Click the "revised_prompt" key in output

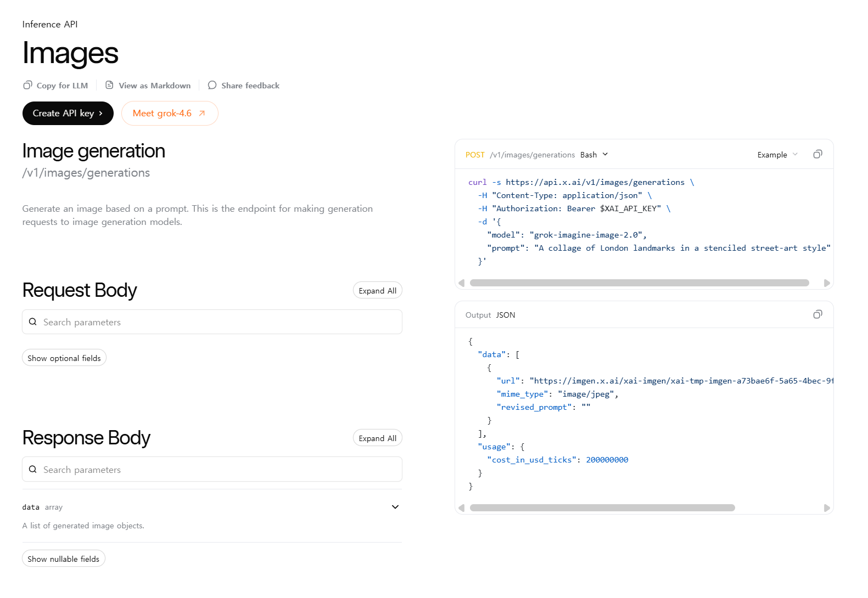534,407
